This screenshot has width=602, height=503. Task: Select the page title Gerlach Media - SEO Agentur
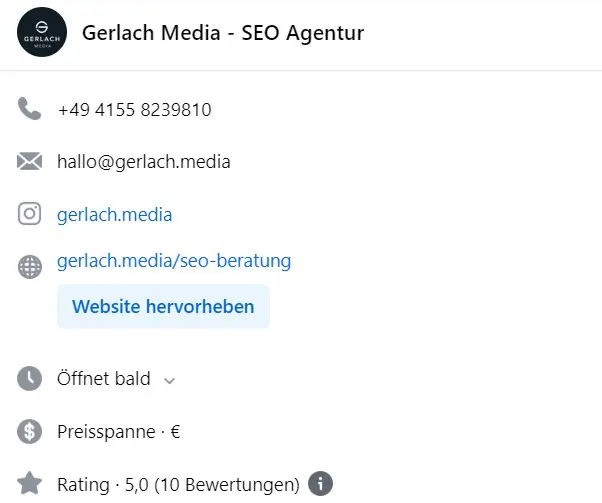[x=222, y=33]
